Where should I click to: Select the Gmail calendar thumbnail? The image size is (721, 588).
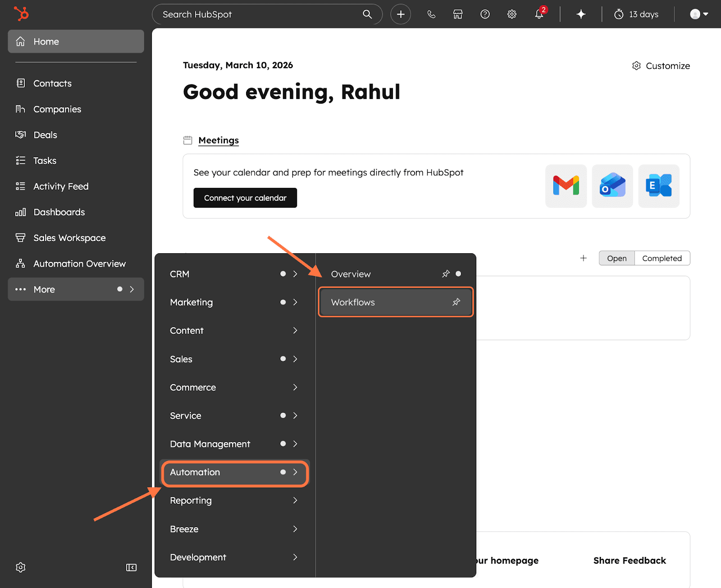click(x=566, y=186)
